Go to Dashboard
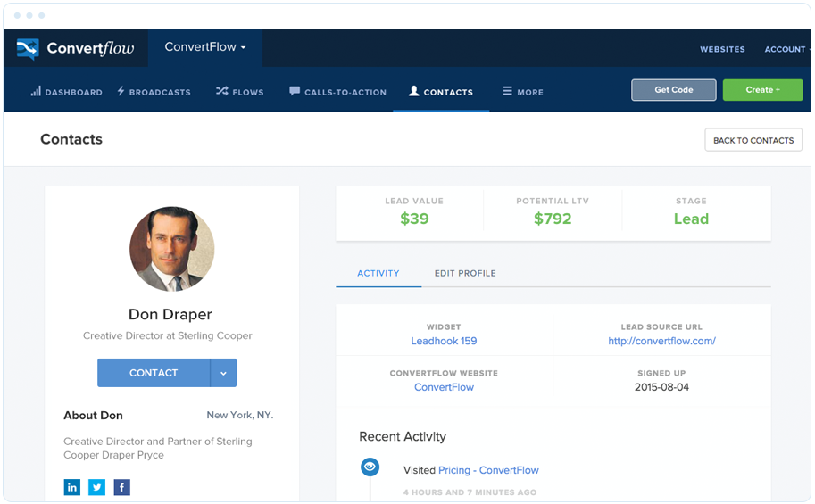Viewport: 815px width, 504px height. point(67,92)
